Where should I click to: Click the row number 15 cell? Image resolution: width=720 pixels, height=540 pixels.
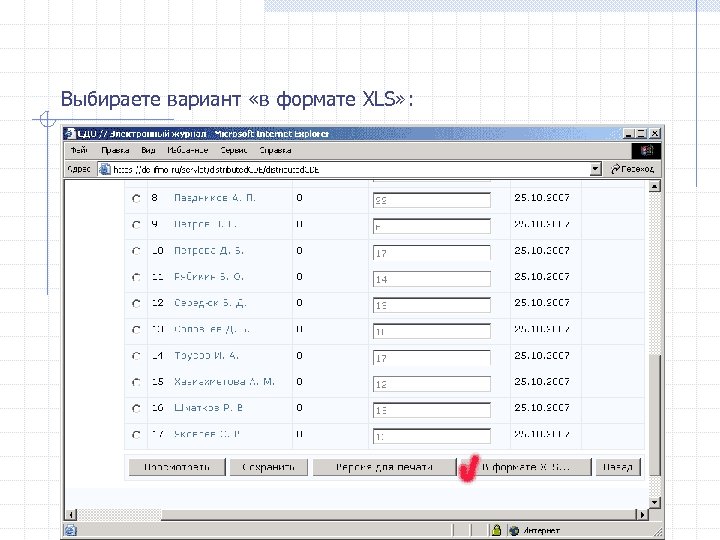pyautogui.click(x=158, y=382)
